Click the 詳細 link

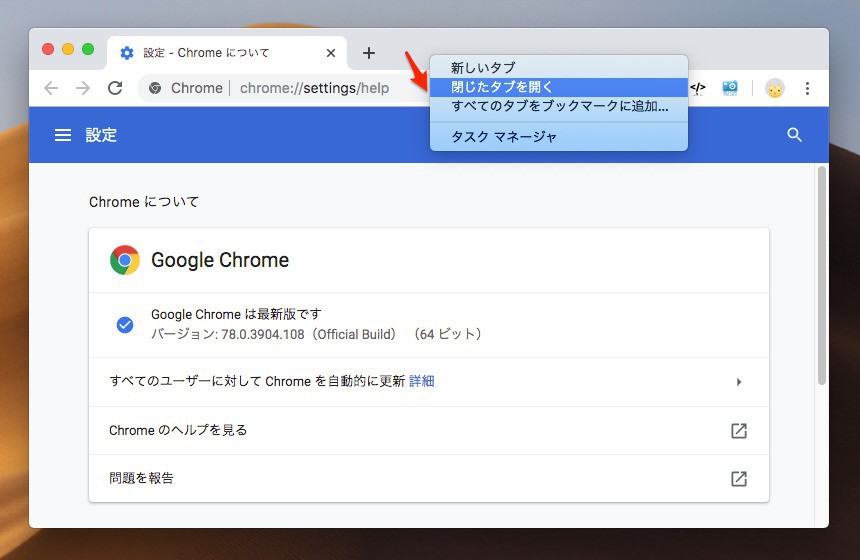pos(422,381)
